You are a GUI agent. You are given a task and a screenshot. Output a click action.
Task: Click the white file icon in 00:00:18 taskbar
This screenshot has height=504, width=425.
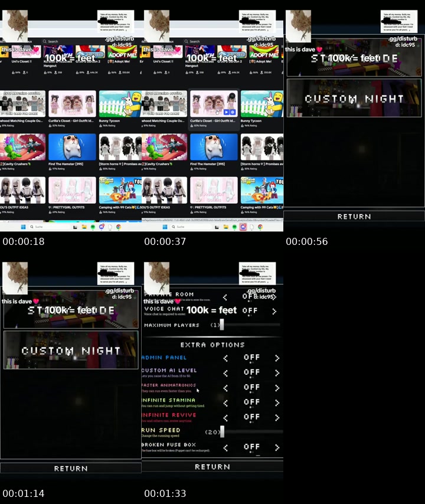[x=110, y=227]
